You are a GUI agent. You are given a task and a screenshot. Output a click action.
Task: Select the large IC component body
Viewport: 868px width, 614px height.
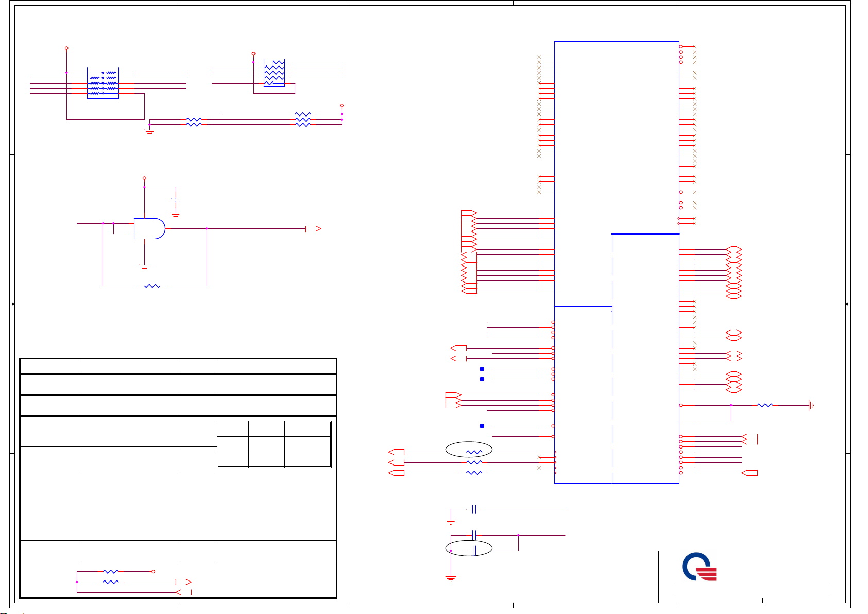pos(617,262)
